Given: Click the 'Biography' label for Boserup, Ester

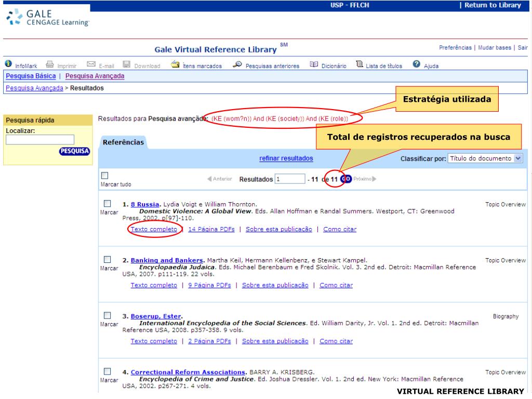Looking at the screenshot, I should click(506, 316).
